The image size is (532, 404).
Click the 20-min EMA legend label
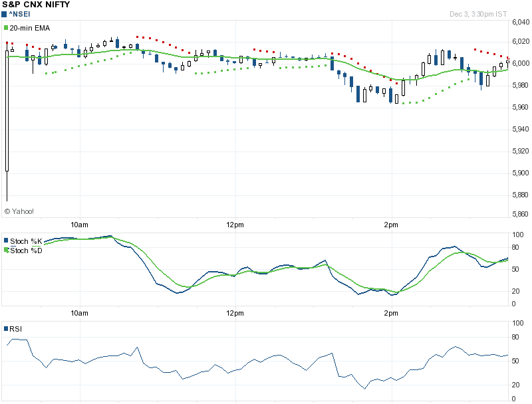point(29,28)
